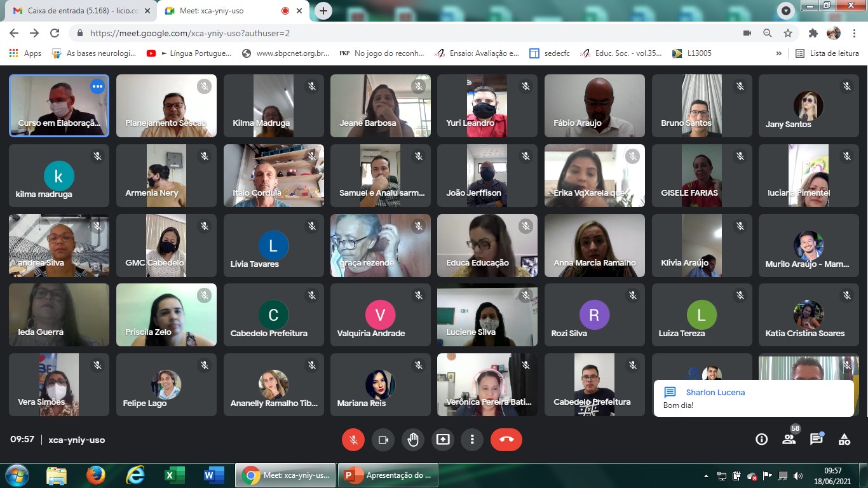Screen dimensions: 868x488
Task: Expand the hidden bookmarks chevron
Action: pos(779,53)
